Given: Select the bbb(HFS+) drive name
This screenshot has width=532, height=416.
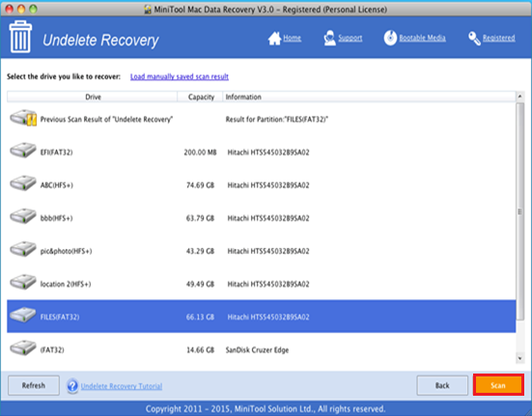Looking at the screenshot, I should click(x=56, y=218).
